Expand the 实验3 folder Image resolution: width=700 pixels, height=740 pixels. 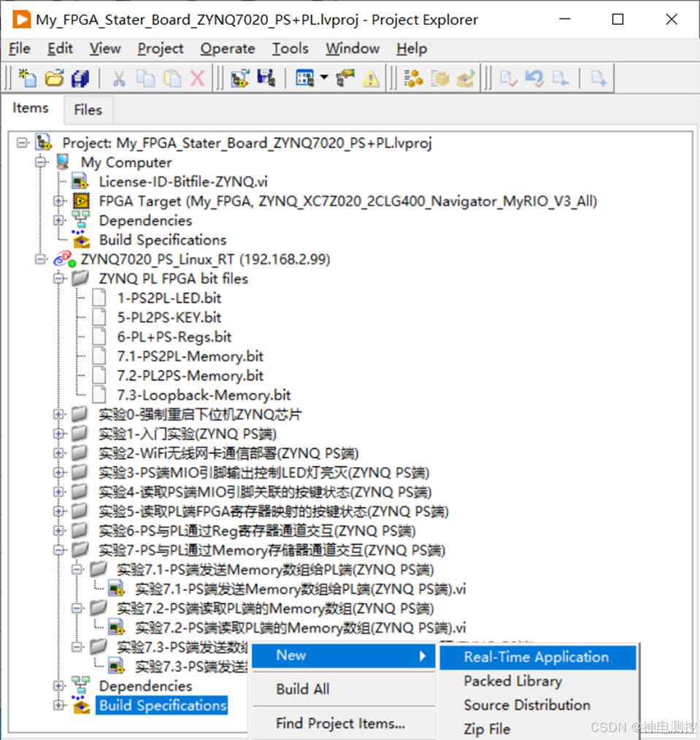coord(58,472)
